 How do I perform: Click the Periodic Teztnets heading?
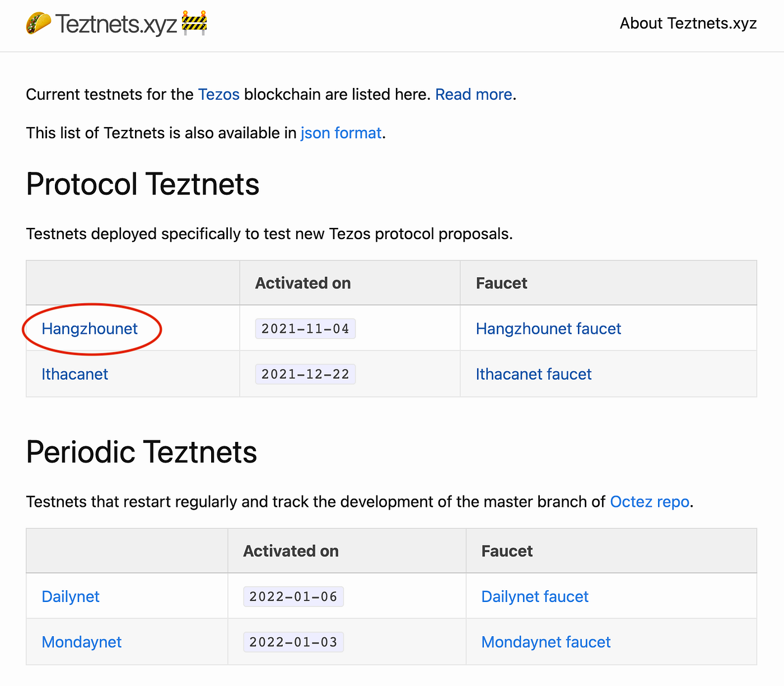[x=142, y=452]
